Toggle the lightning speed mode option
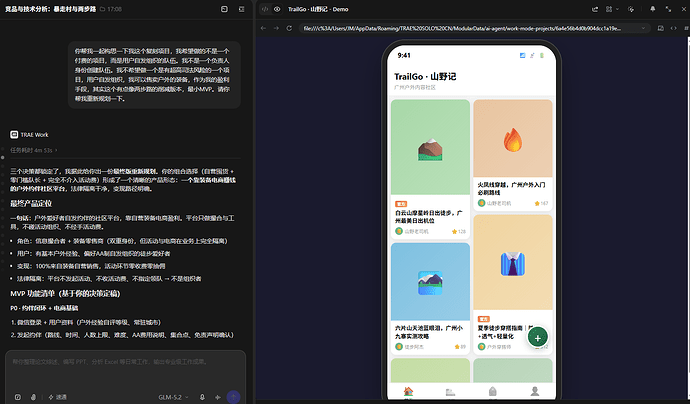 [57, 397]
